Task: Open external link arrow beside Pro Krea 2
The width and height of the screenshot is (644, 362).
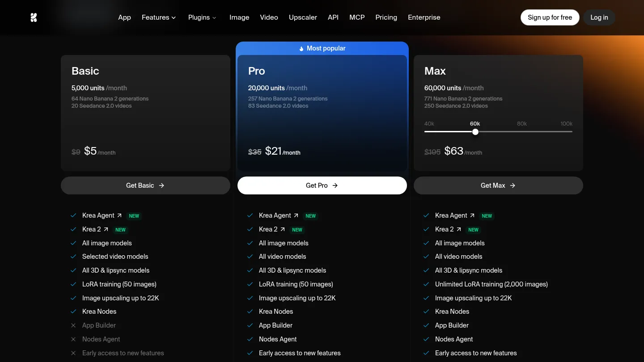Action: tap(283, 229)
